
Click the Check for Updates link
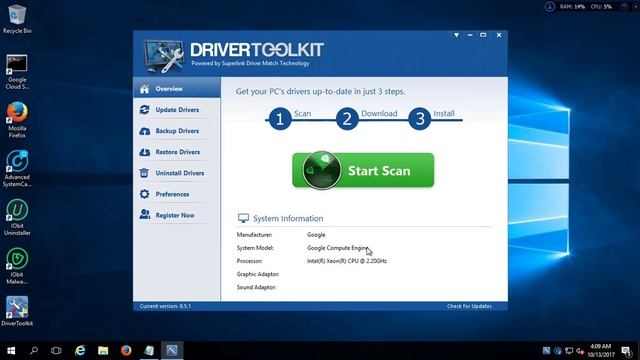(x=469, y=306)
